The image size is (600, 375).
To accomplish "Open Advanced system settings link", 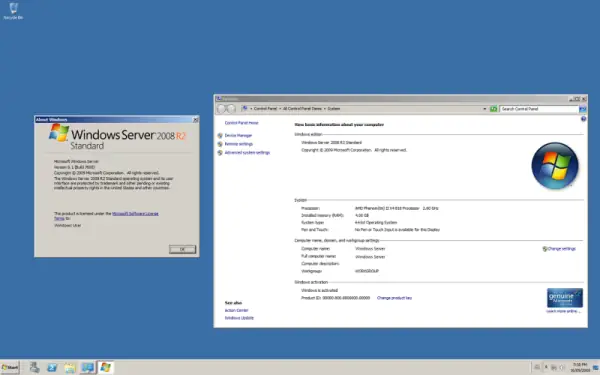I will [x=247, y=152].
